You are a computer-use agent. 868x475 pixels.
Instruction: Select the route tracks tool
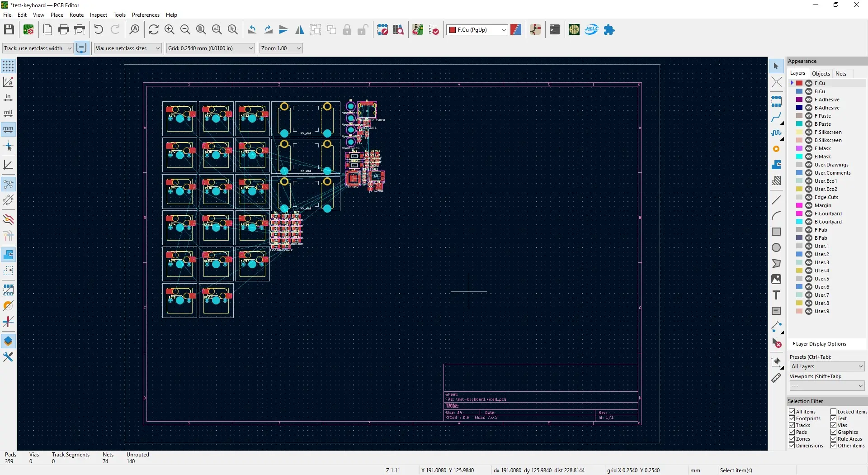pos(776,118)
